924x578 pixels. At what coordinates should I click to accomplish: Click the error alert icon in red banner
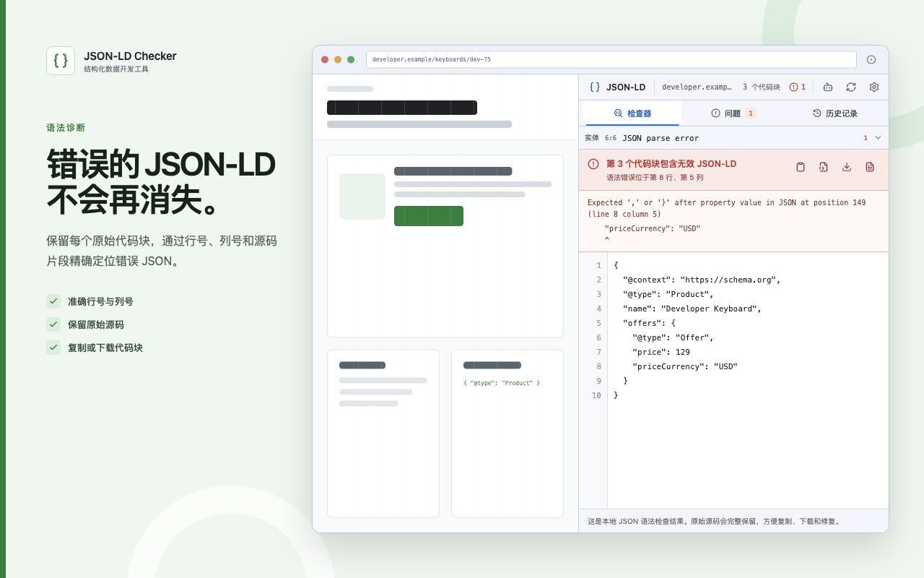(x=593, y=164)
